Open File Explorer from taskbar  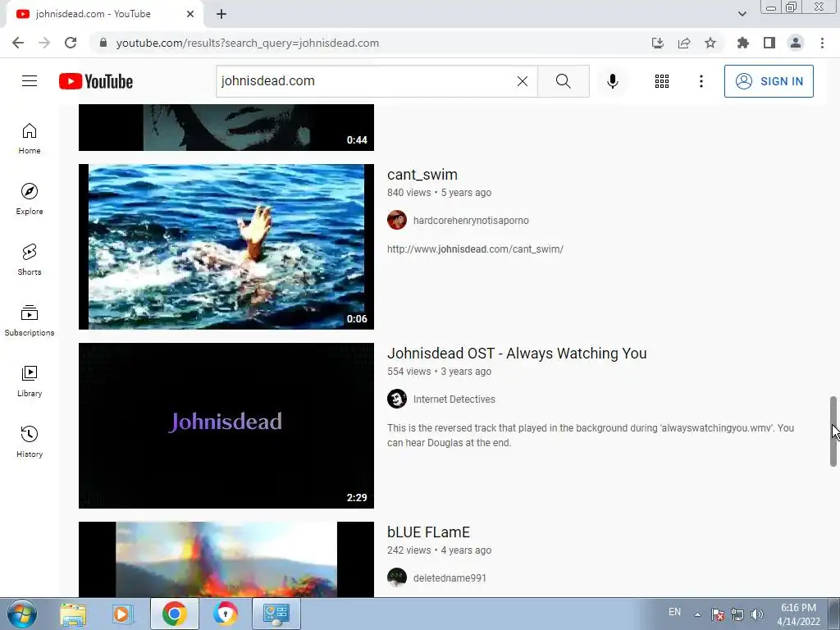73,614
